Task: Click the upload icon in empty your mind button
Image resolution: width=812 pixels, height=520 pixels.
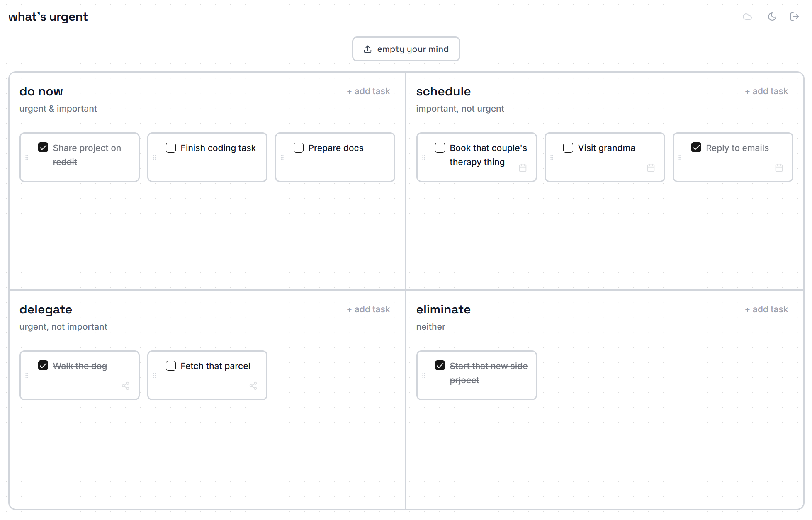Action: 367,49
